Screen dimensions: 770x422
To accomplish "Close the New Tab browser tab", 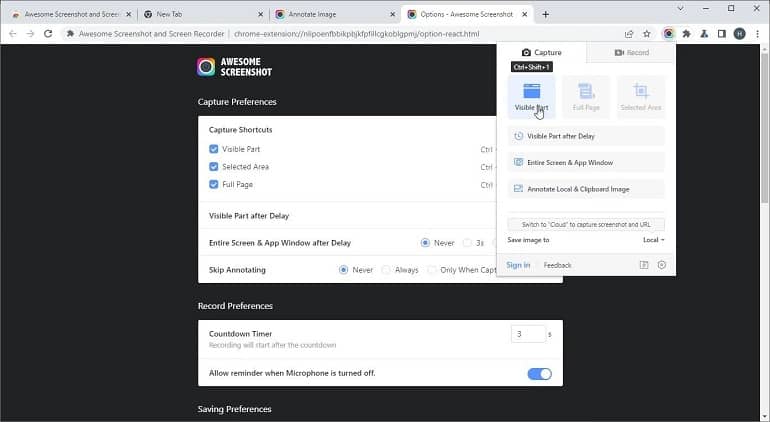I will click(260, 14).
